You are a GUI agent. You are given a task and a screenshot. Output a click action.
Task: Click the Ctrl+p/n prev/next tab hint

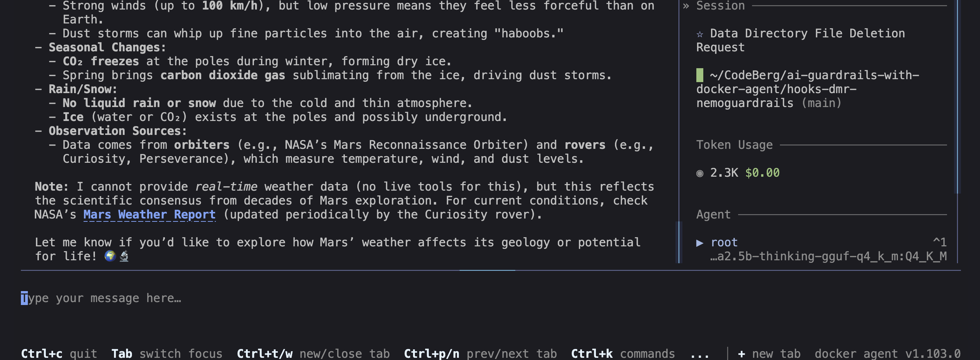[480, 353]
